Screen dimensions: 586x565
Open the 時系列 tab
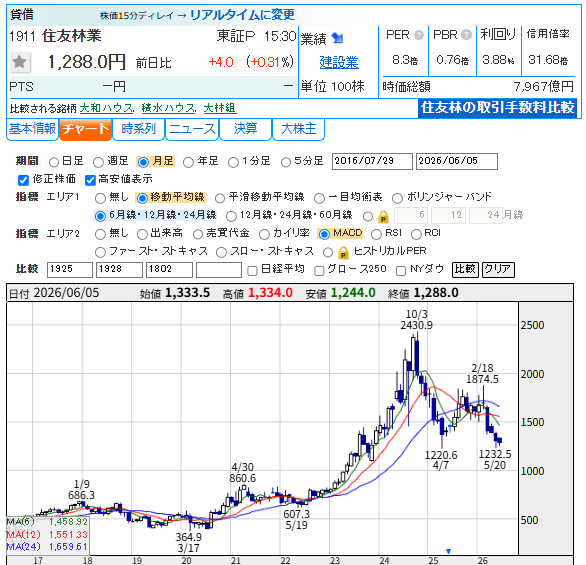point(139,129)
